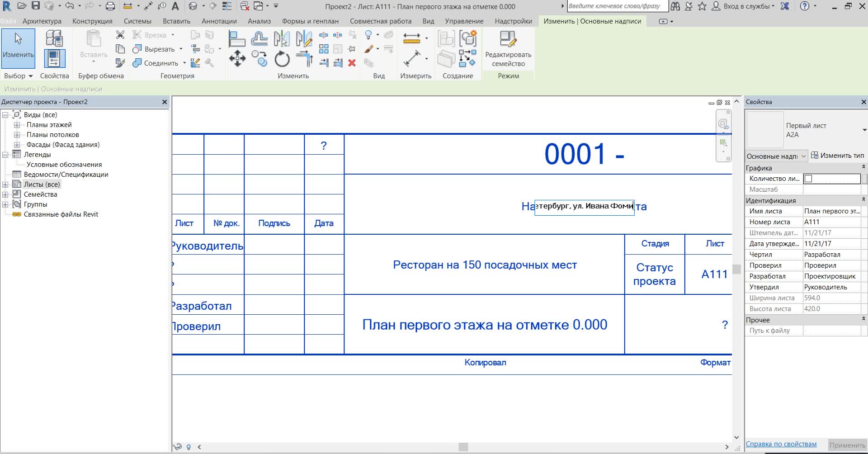Choose Mirror - Pick Axis tool

pyautogui.click(x=282, y=39)
